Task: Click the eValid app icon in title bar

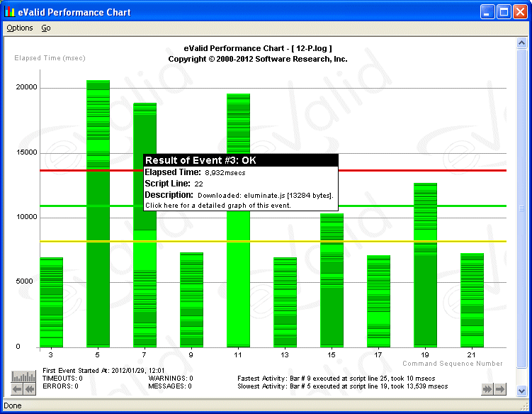Action: (x=9, y=12)
